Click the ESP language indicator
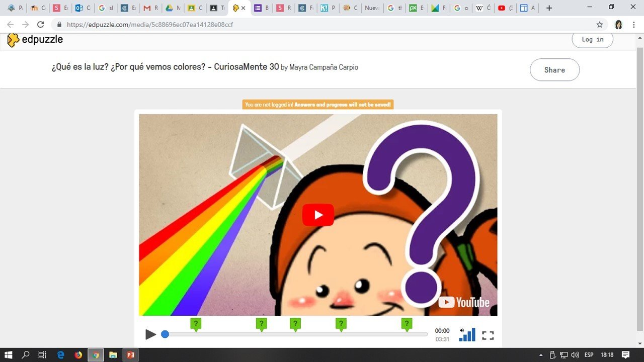Viewport: 644px width, 362px height. point(589,355)
